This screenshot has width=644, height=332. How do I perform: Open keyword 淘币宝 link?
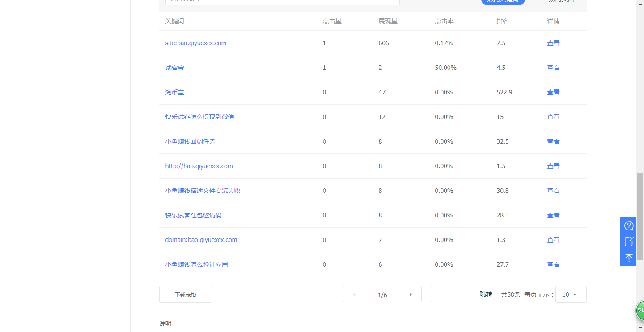click(174, 92)
